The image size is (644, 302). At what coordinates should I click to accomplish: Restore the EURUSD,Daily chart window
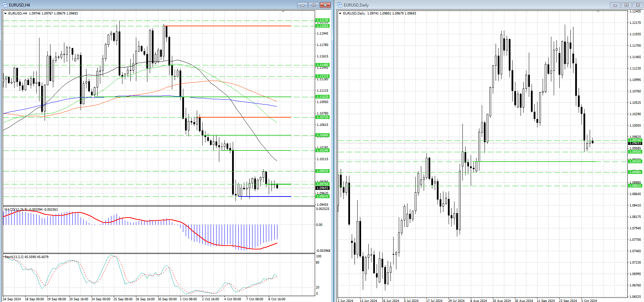pos(626,5)
